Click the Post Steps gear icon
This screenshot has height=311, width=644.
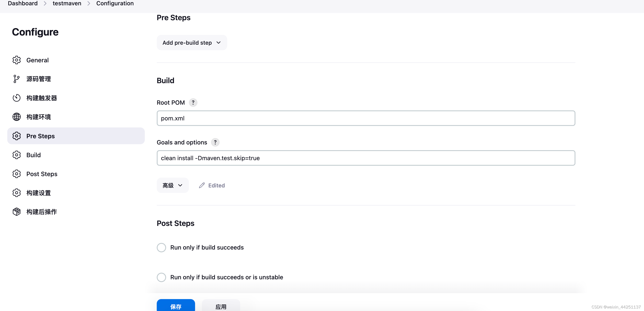coord(16,174)
